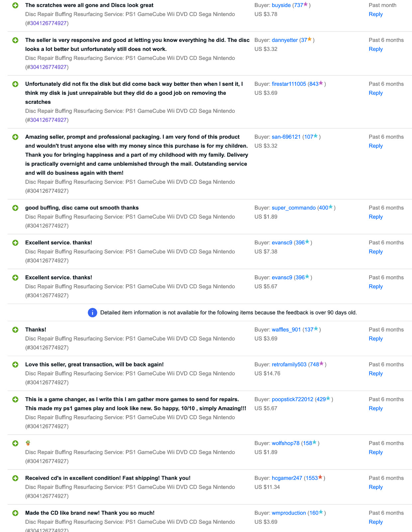Viewport: 412px width, 532px height.
Task: Click the teal star next to super_commando's score
Action: [x=331, y=207]
